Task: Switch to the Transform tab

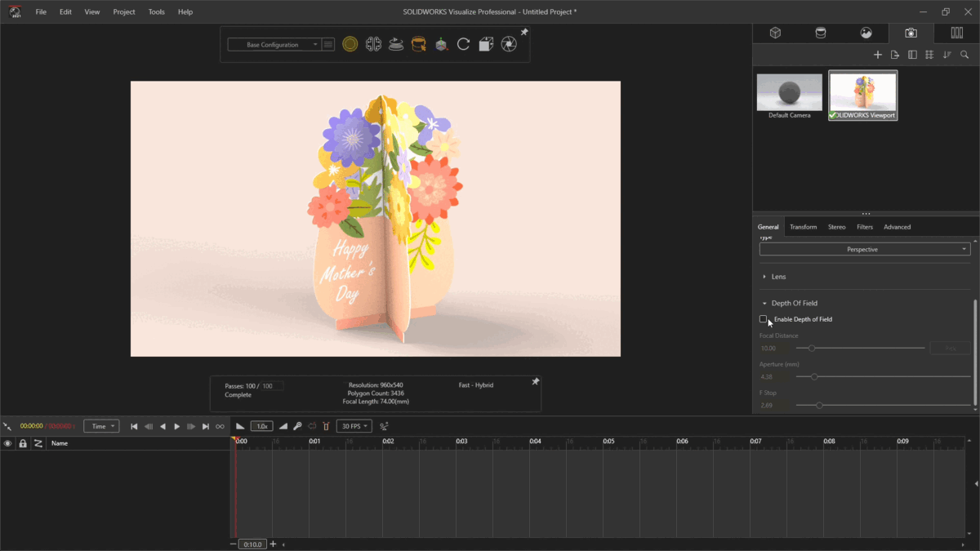Action: 804,226
